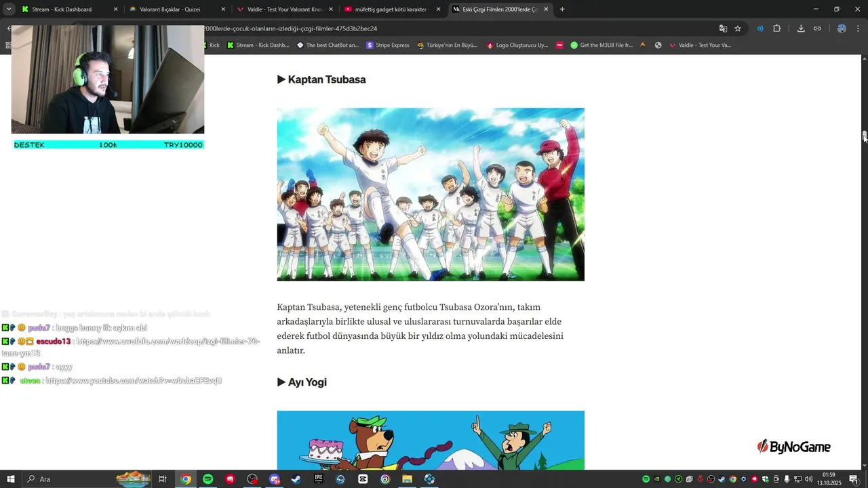Open CapCut from the taskbar
The width and height of the screenshot is (868, 488).
pyautogui.click(x=363, y=479)
